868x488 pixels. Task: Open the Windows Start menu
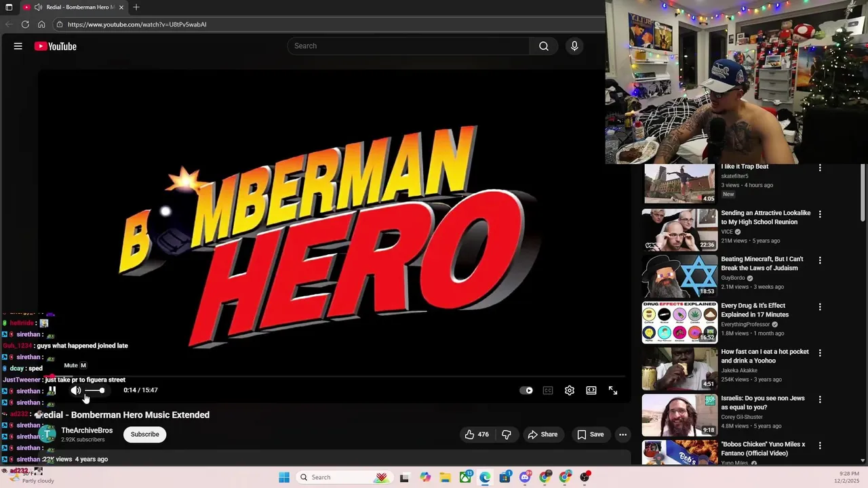coord(284,477)
